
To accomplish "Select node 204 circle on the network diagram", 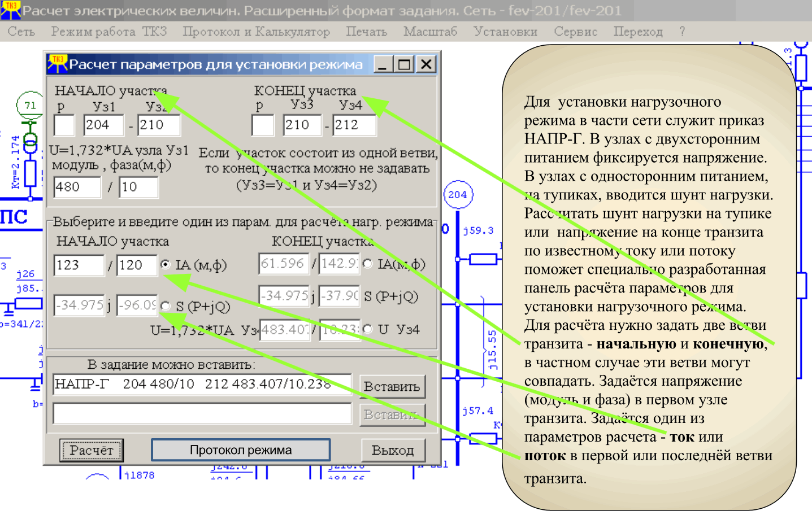I will click(x=458, y=195).
